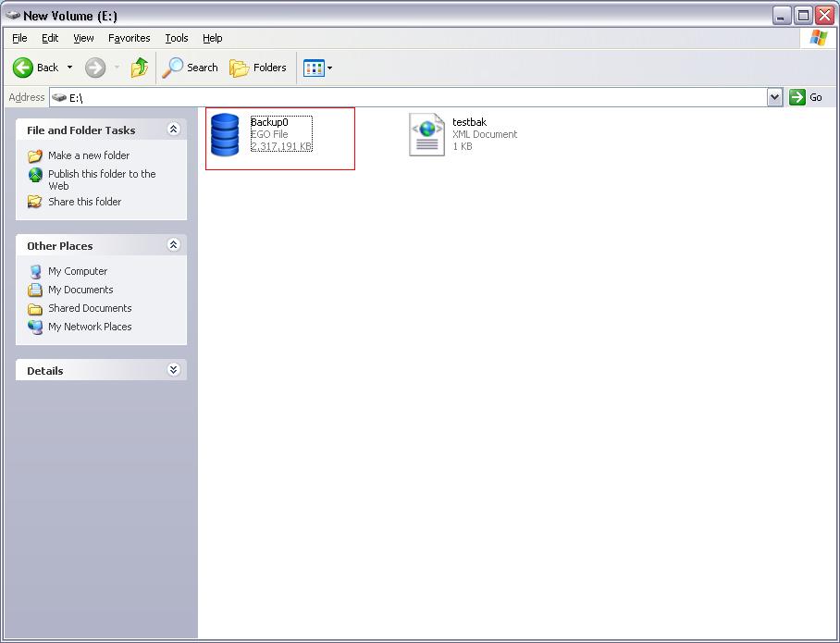Click the Views icon in toolbar
840x643 pixels.
pyautogui.click(x=314, y=68)
